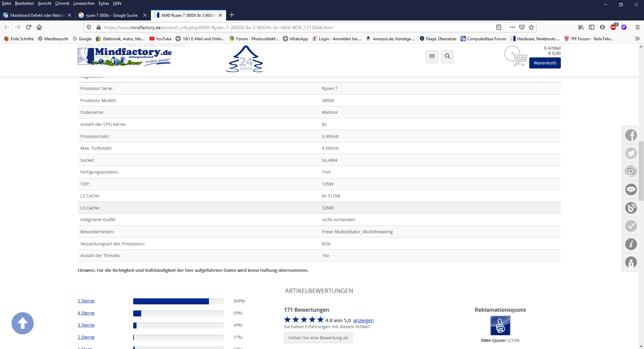Screen dimensions: 644x349
Task: Toggle reader view icon in address bar
Action: (x=499, y=27)
